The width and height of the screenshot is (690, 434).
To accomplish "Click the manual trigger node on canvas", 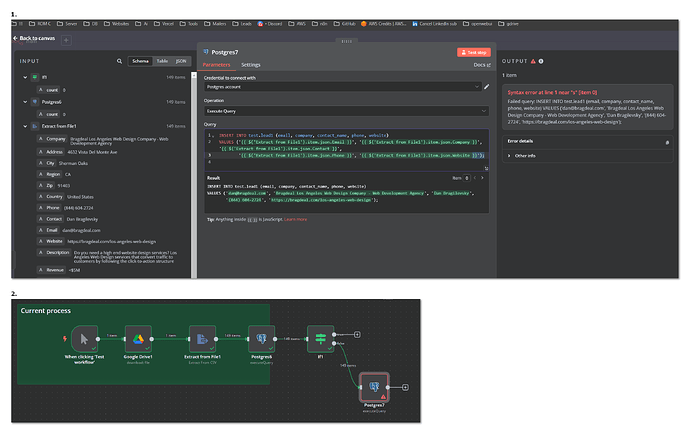I will tap(84, 339).
